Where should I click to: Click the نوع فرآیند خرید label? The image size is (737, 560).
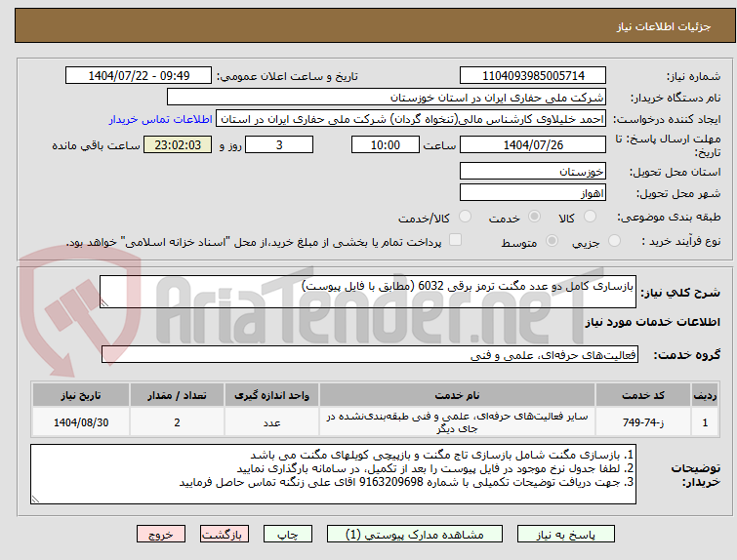681,241
